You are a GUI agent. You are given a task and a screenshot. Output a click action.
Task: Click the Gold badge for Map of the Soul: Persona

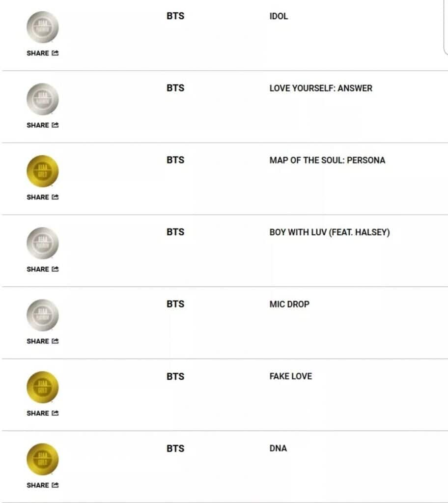[x=42, y=171]
